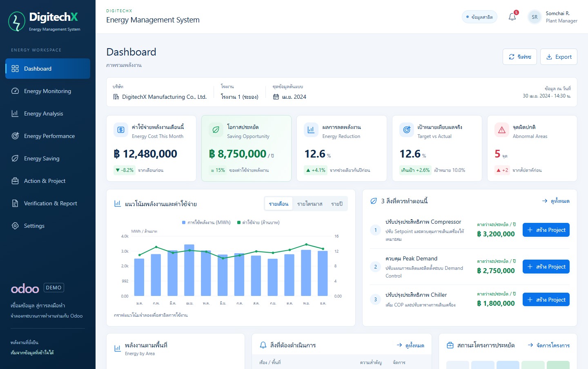Click the calendar icon beside เม.ย. 2024
Image resolution: width=588 pixels, height=369 pixels.
pyautogui.click(x=276, y=97)
